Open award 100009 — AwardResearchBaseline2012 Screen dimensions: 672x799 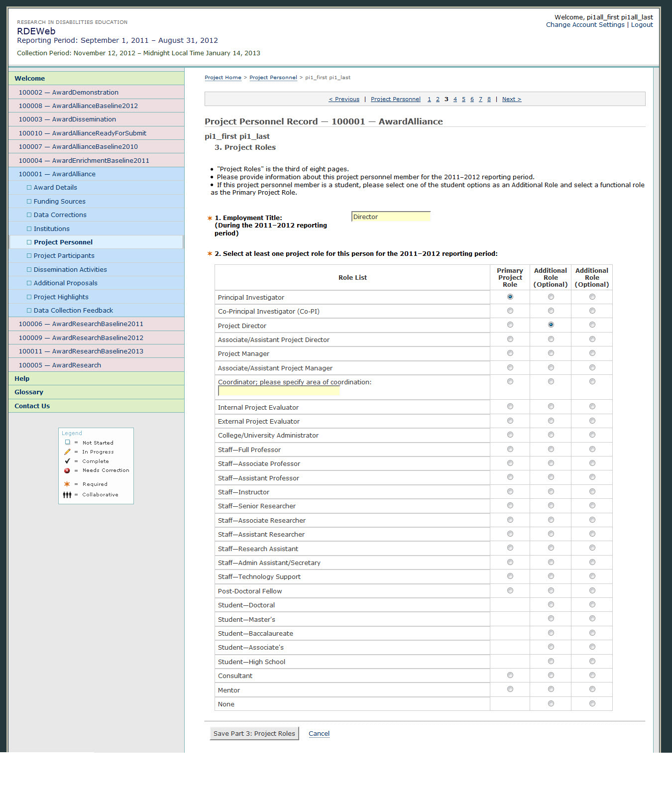[96, 338]
